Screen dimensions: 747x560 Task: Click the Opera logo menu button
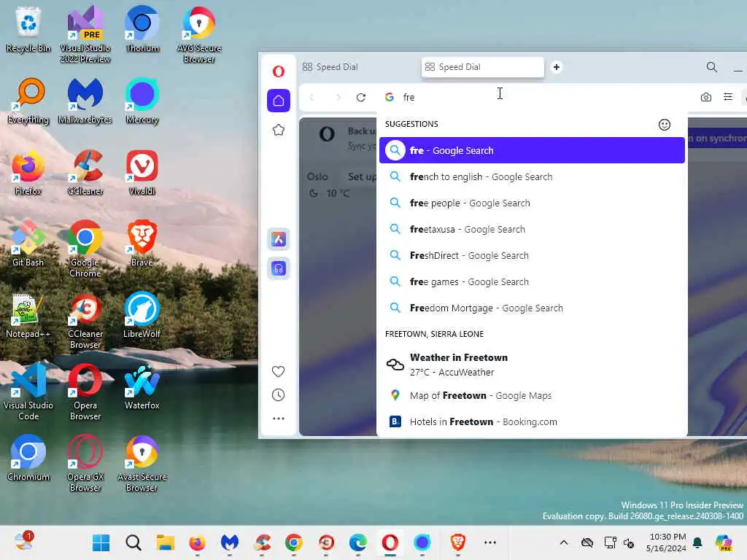coord(279,71)
